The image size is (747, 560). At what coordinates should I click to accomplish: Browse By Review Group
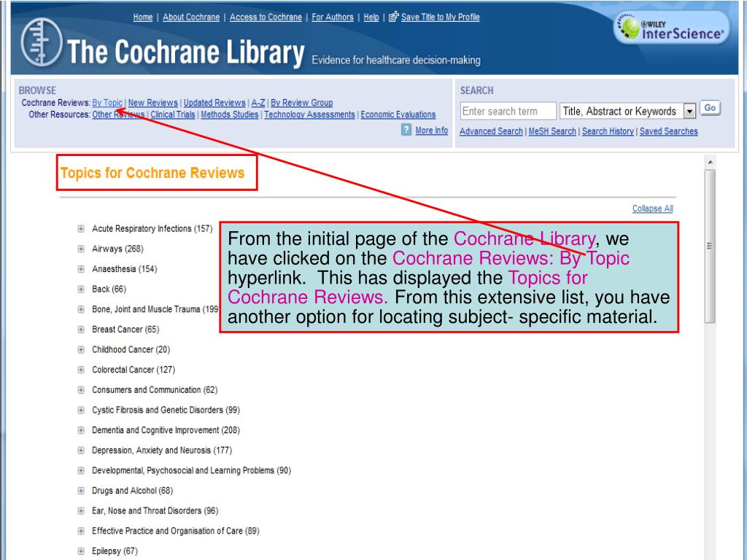(301, 102)
